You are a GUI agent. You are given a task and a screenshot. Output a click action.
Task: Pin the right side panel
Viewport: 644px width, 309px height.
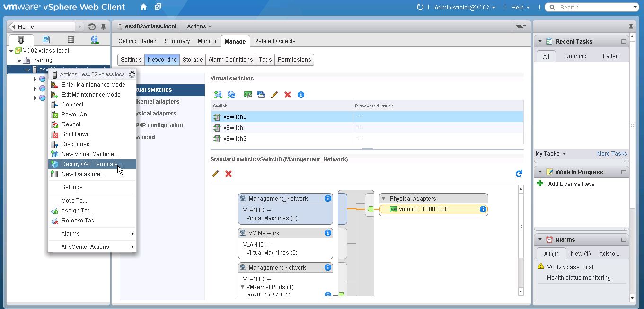(x=631, y=26)
